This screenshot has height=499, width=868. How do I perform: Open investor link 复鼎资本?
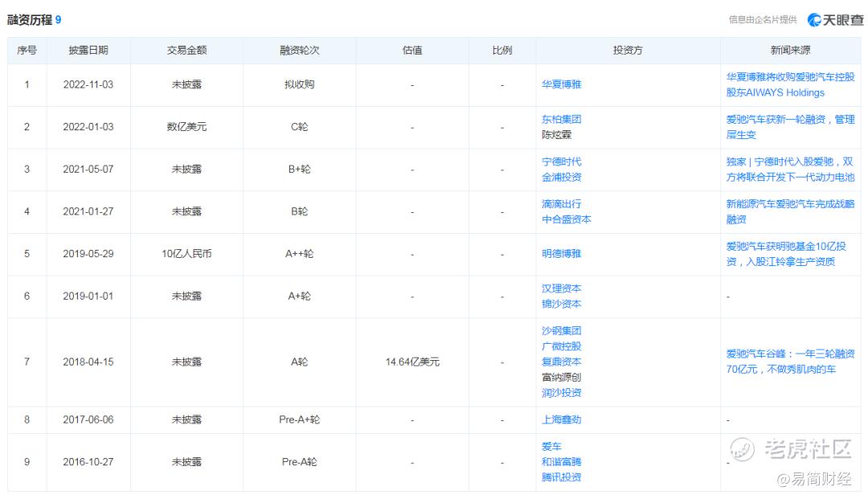pyautogui.click(x=561, y=362)
